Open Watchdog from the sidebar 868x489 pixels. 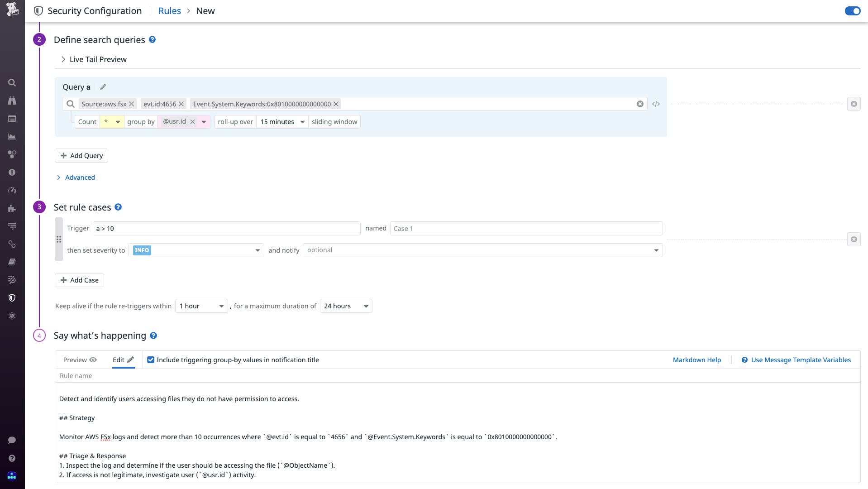coord(12,101)
